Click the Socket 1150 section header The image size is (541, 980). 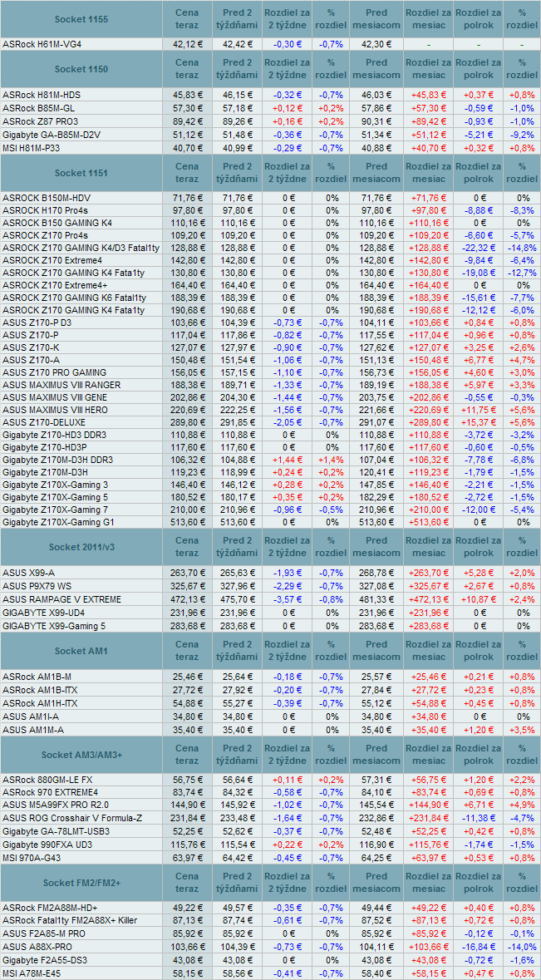coord(81,69)
